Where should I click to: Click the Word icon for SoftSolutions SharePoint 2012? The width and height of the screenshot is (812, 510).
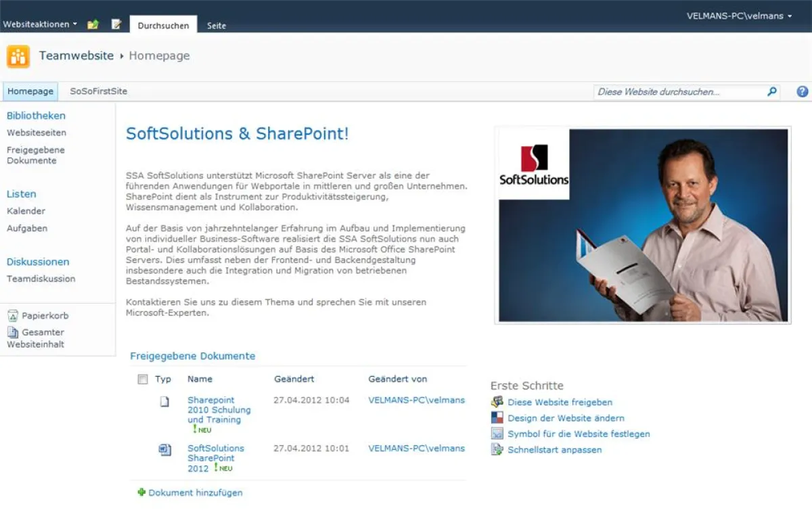pyautogui.click(x=164, y=450)
